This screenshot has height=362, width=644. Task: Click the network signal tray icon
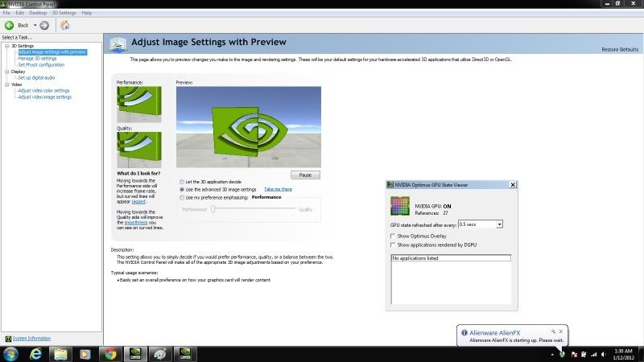(593, 354)
